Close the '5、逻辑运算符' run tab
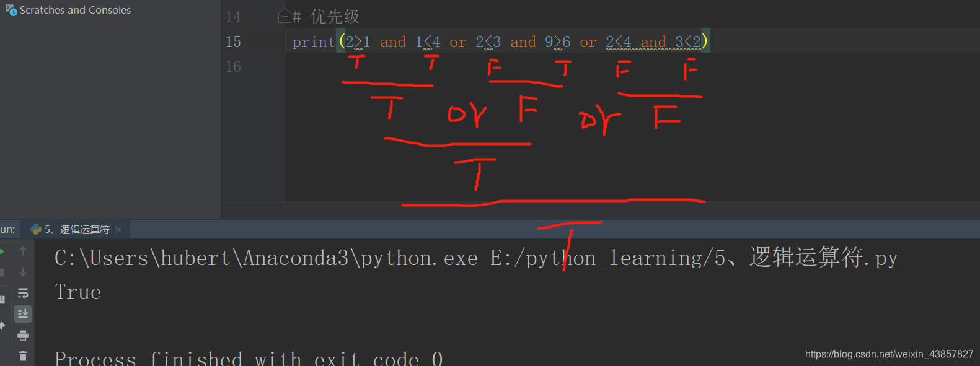The image size is (980, 366). (118, 230)
